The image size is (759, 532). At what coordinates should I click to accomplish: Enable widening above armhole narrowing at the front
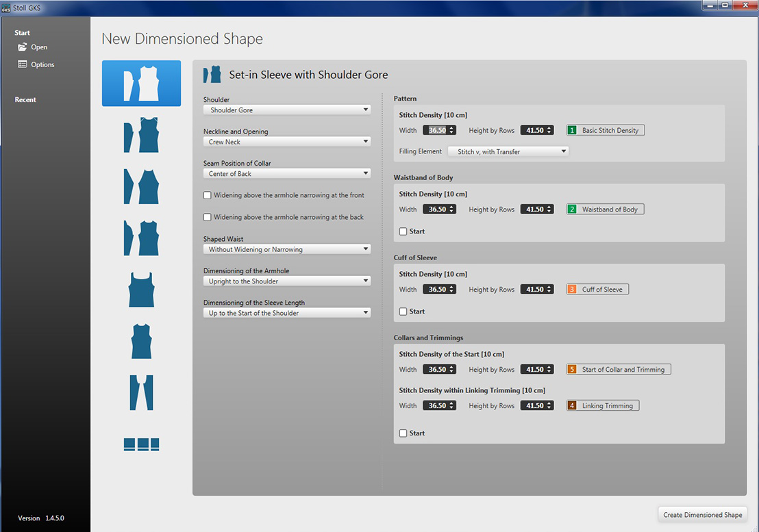[x=208, y=196]
